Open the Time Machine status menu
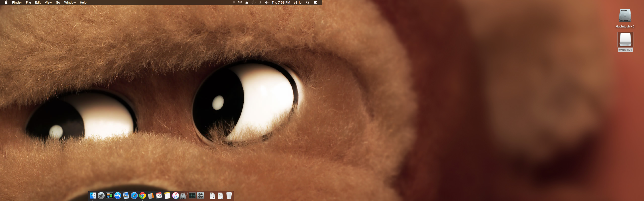Viewport: 644px width, 201px height. click(x=254, y=2)
